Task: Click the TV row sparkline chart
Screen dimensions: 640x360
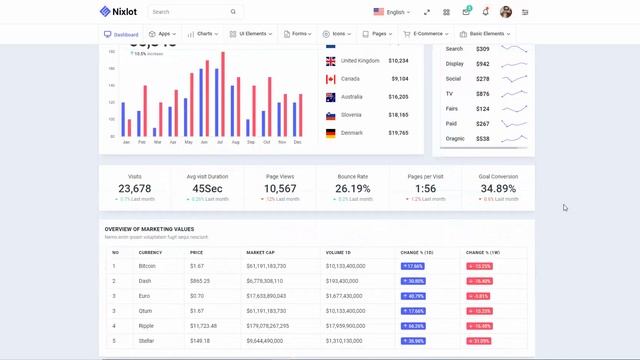Action: point(514,93)
